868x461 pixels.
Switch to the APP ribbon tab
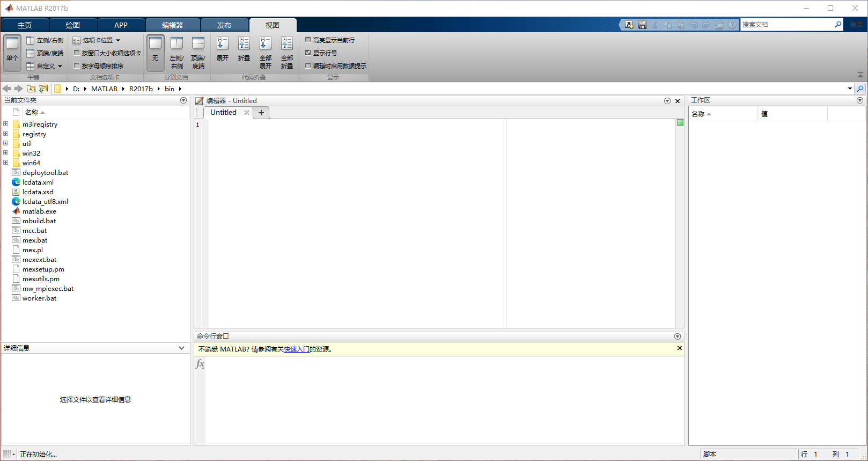(121, 25)
